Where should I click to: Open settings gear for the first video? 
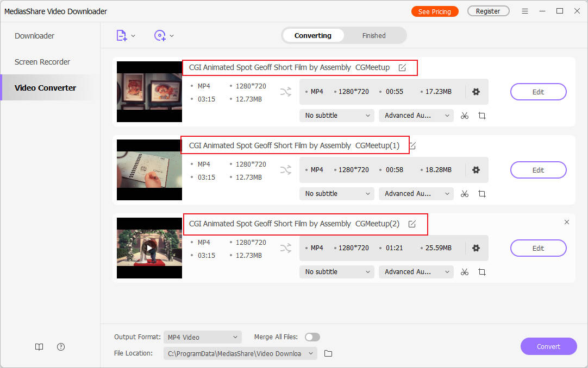(476, 92)
